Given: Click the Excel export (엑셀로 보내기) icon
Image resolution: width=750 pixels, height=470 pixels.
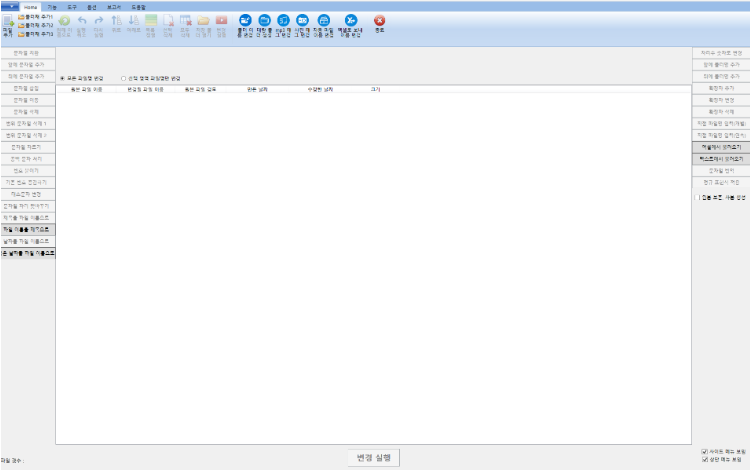Looking at the screenshot, I should coord(350,21).
